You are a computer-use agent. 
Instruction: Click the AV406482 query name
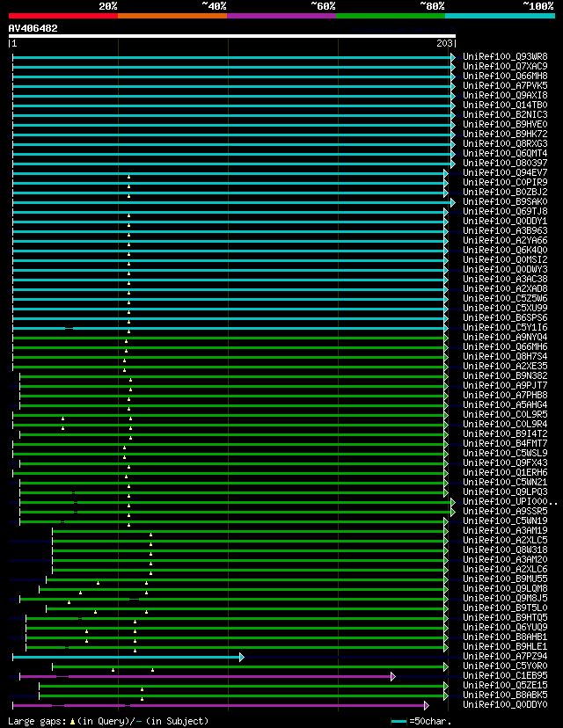tap(33, 28)
